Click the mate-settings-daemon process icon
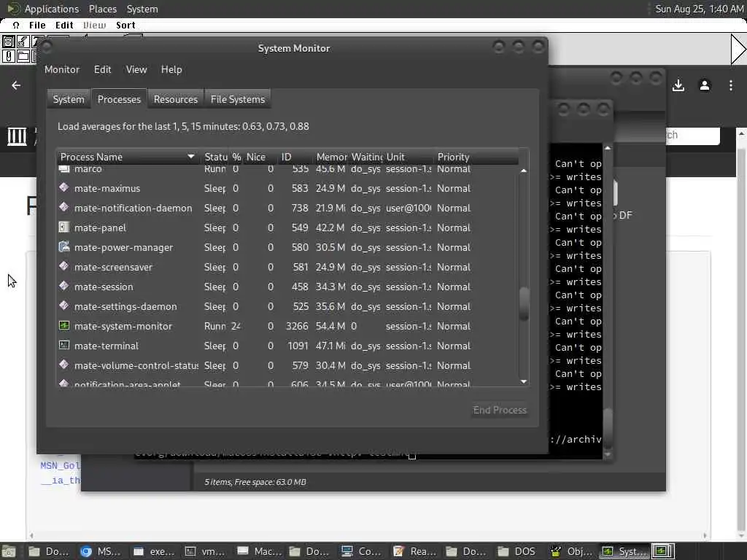 tap(64, 306)
